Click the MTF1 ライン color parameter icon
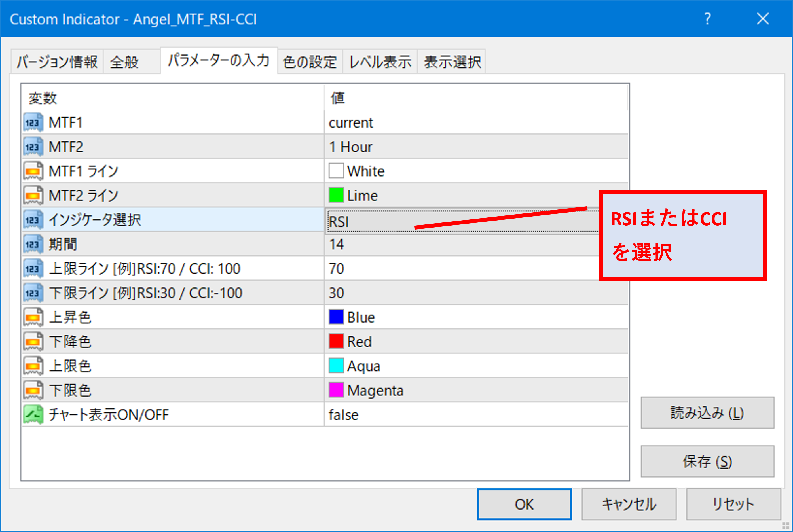Image resolution: width=793 pixels, height=532 pixels. [x=33, y=171]
